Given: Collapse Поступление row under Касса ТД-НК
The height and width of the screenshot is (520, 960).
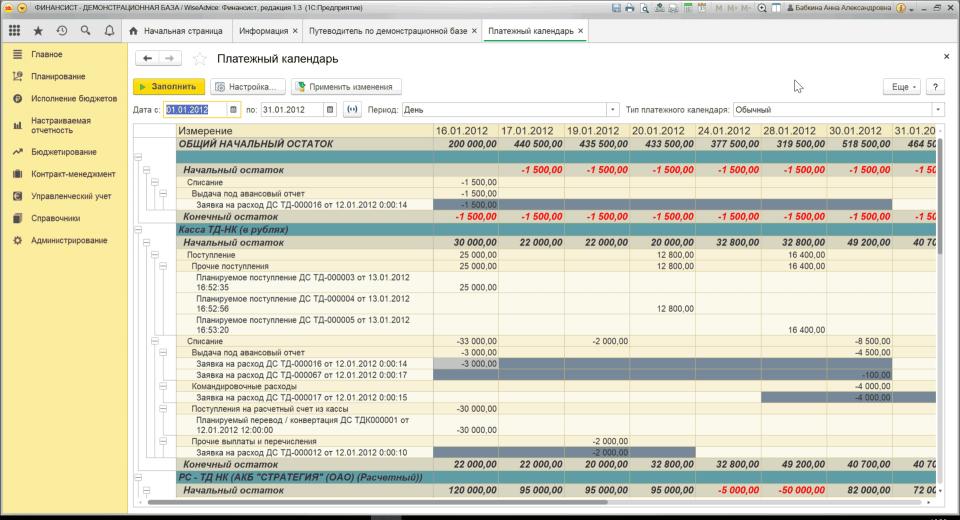Looking at the screenshot, I should tap(155, 255).
